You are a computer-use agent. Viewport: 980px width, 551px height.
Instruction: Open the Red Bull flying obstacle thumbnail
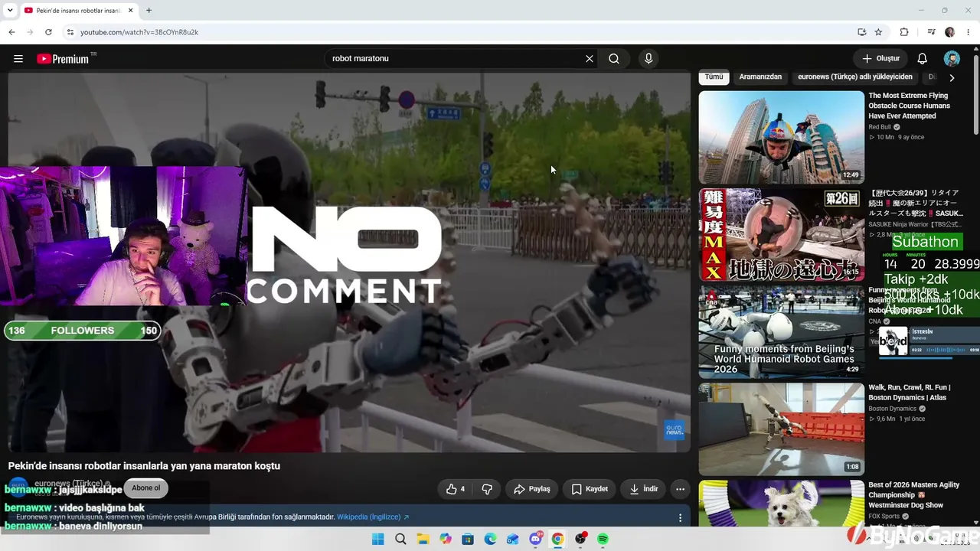coord(781,138)
